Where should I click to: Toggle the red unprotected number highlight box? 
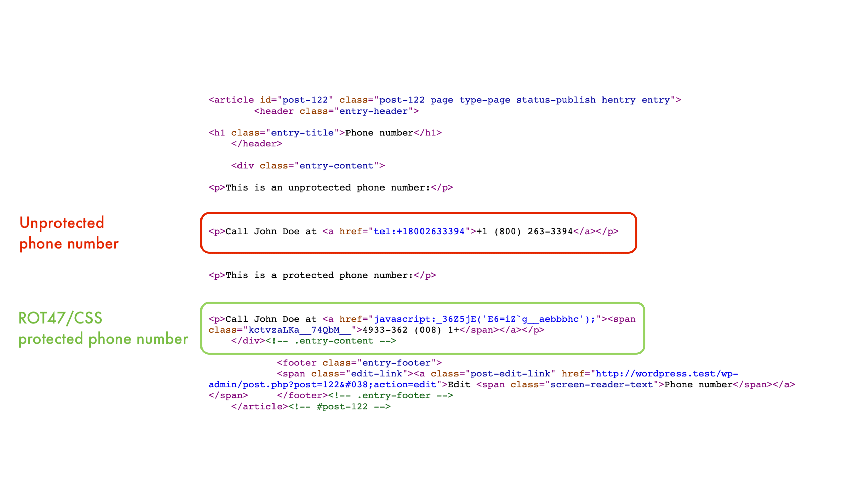[x=420, y=233]
